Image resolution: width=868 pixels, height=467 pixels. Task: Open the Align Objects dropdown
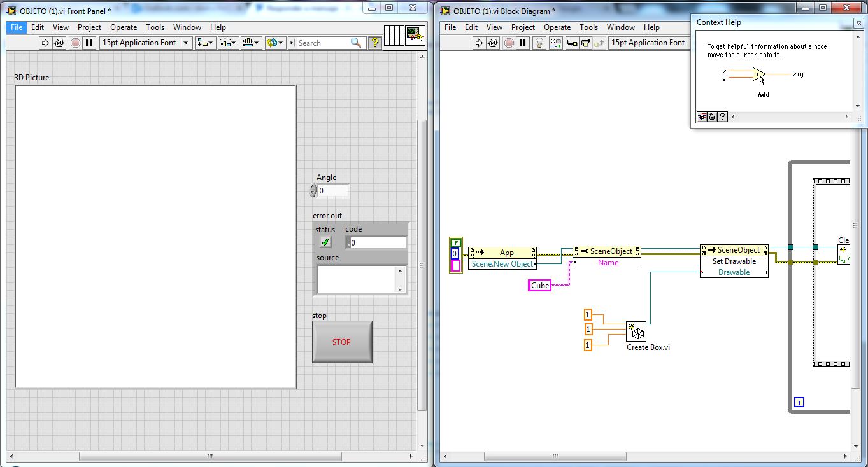coord(205,43)
